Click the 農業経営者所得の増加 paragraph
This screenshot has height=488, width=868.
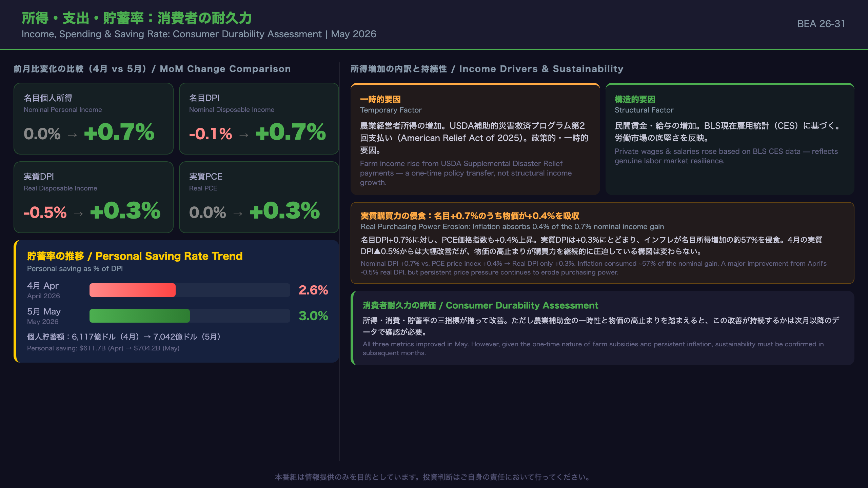point(474,138)
